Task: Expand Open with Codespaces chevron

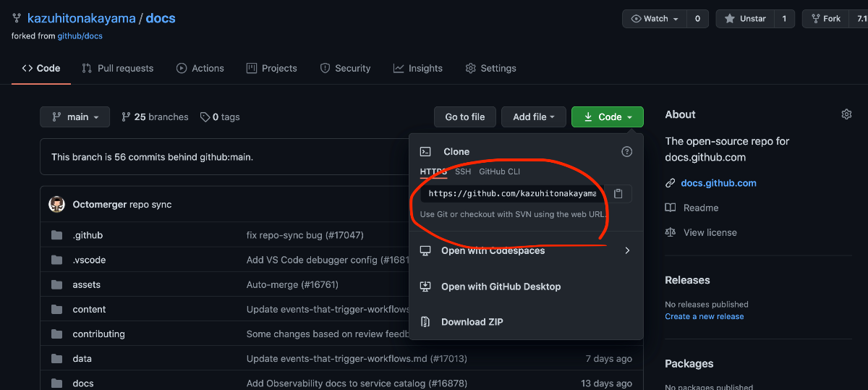Action: coord(627,250)
